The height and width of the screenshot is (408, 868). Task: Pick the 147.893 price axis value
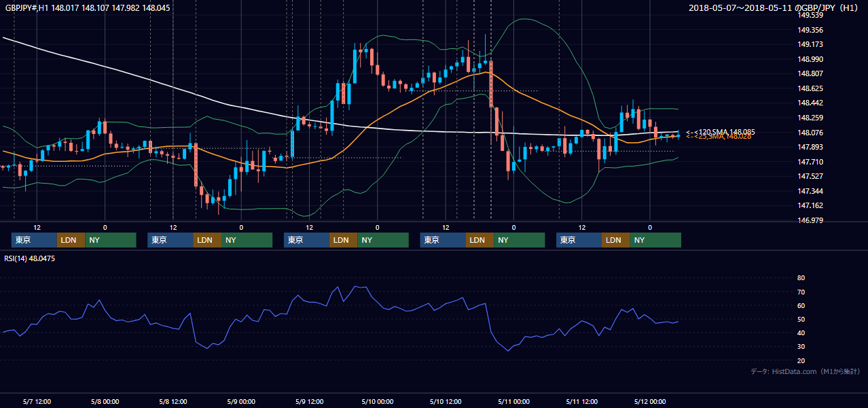pyautogui.click(x=810, y=147)
